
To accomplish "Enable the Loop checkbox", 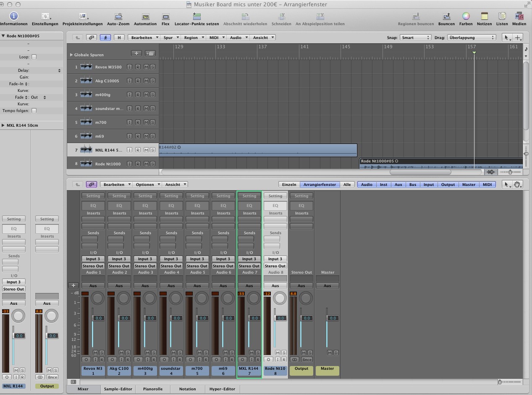I will pyautogui.click(x=34, y=57).
